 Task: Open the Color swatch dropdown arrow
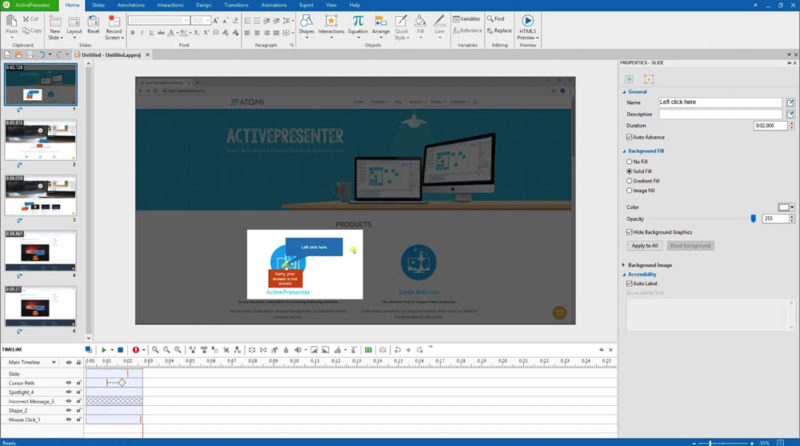(792, 207)
